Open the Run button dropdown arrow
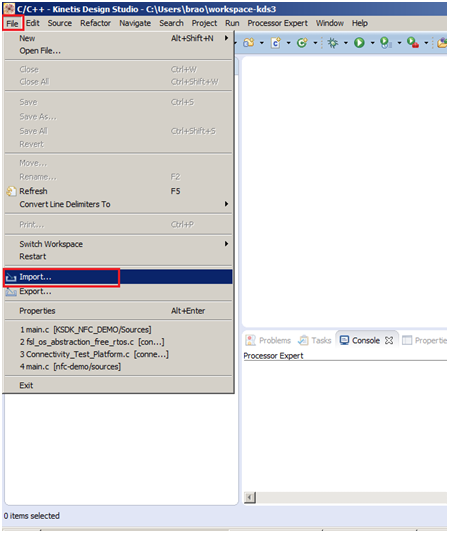The width and height of the screenshot is (449, 533). pyautogui.click(x=373, y=43)
